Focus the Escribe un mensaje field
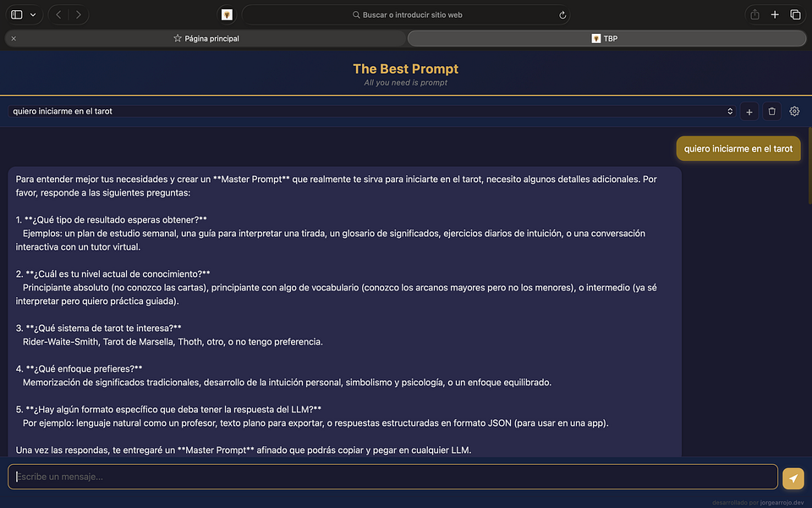Image resolution: width=812 pixels, height=508 pixels. click(392, 477)
